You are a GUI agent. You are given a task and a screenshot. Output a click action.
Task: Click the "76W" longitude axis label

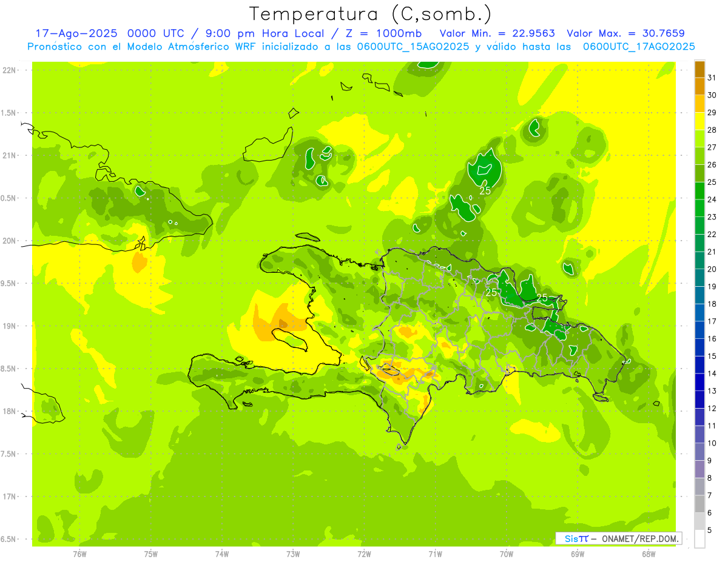point(79,554)
